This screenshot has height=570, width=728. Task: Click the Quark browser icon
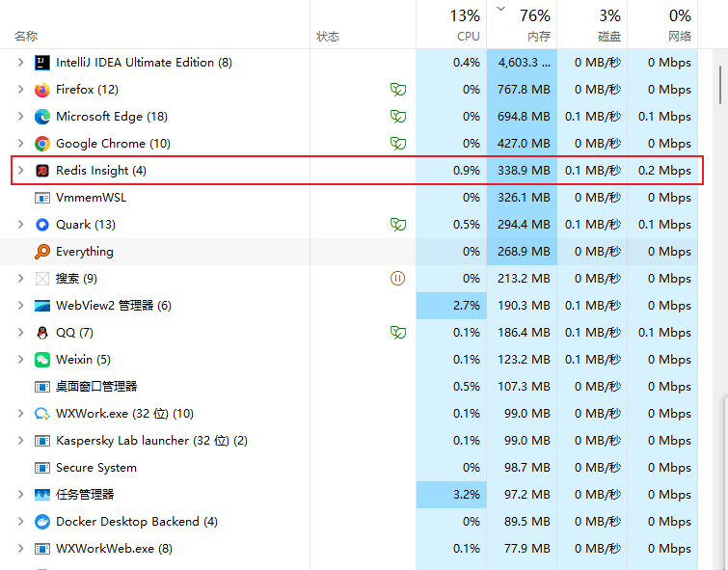point(42,225)
